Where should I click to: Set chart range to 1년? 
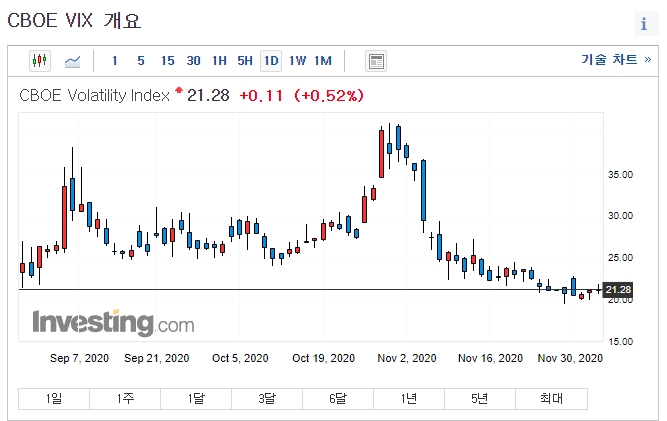coord(409,398)
